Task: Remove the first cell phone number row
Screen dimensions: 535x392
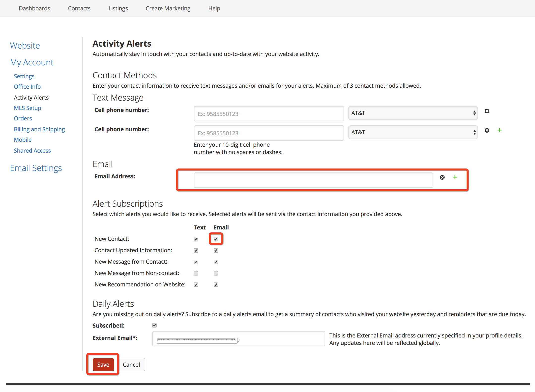Action: 487,111
